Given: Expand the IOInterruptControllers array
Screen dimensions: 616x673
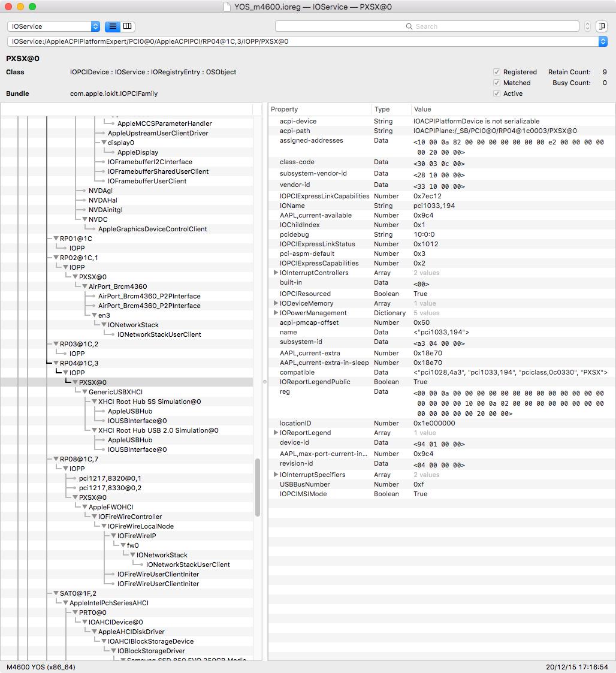Looking at the screenshot, I should coord(276,273).
